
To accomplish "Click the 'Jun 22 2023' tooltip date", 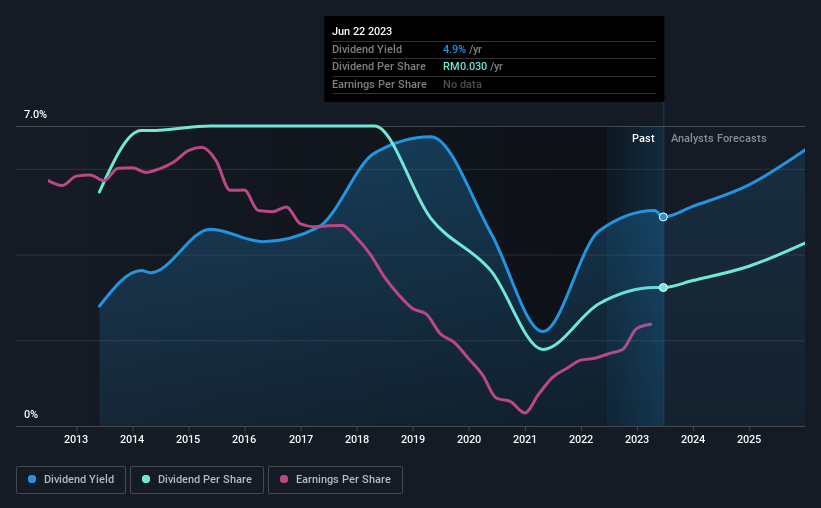I will coord(362,31).
